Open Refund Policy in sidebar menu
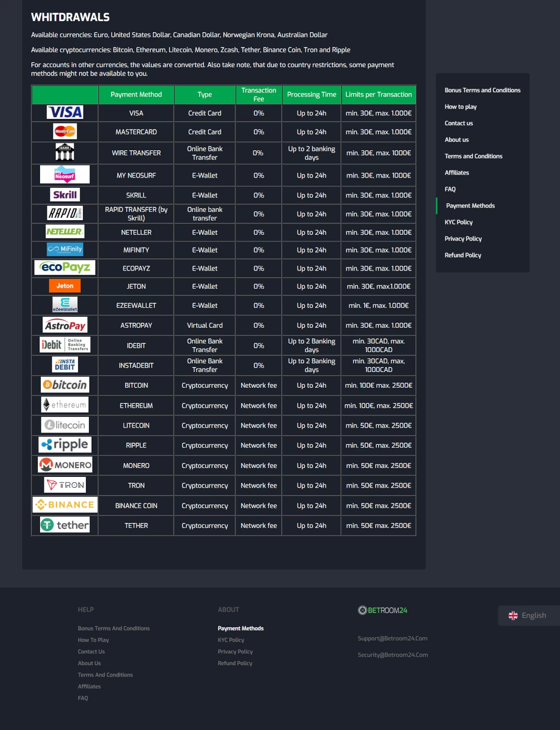The height and width of the screenshot is (730, 560). point(463,255)
